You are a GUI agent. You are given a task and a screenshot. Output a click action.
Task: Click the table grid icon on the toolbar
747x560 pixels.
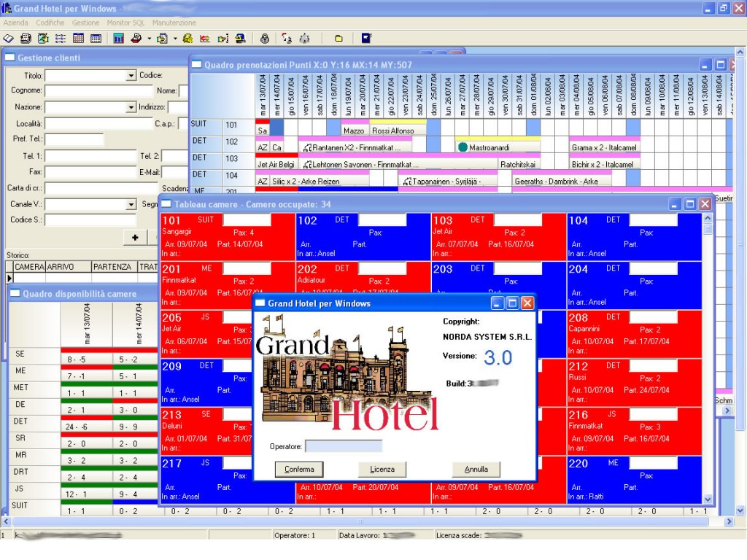[x=96, y=38]
